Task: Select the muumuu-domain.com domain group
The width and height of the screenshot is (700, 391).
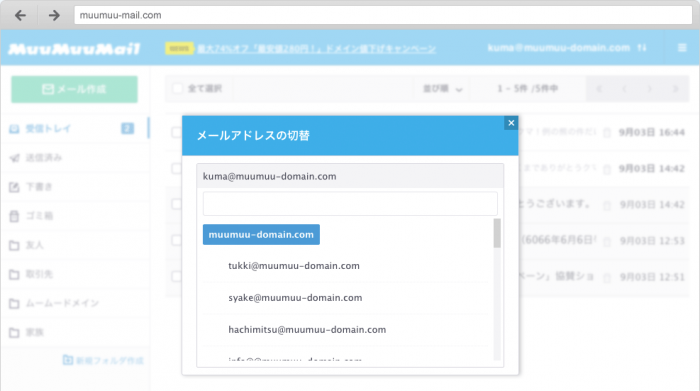Action: coord(261,234)
